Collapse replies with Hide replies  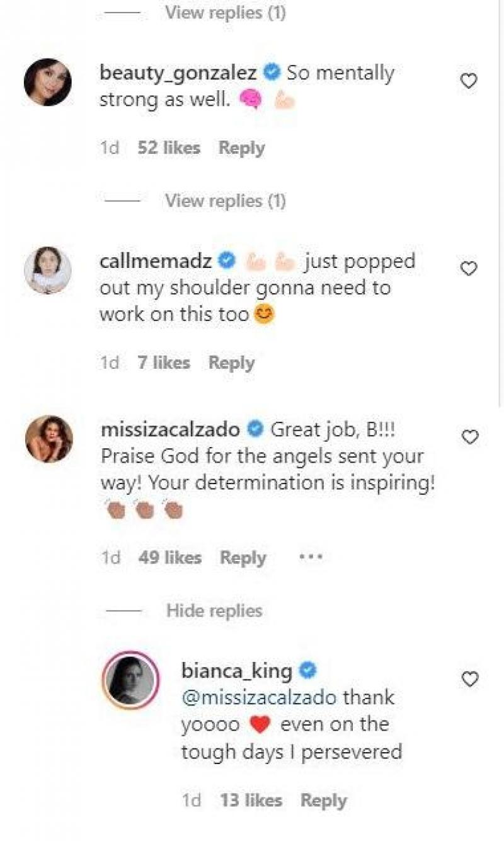coord(214,610)
